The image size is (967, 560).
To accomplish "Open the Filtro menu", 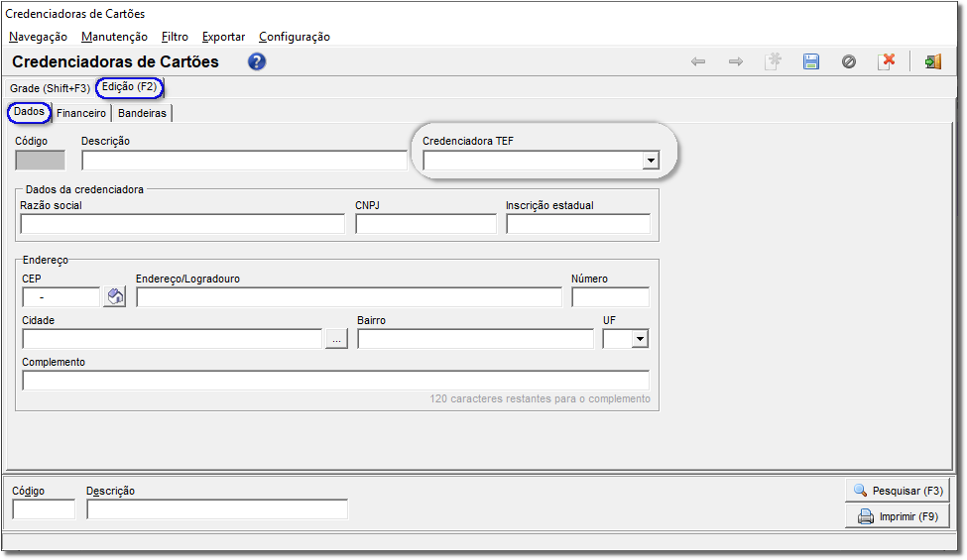I will click(175, 37).
